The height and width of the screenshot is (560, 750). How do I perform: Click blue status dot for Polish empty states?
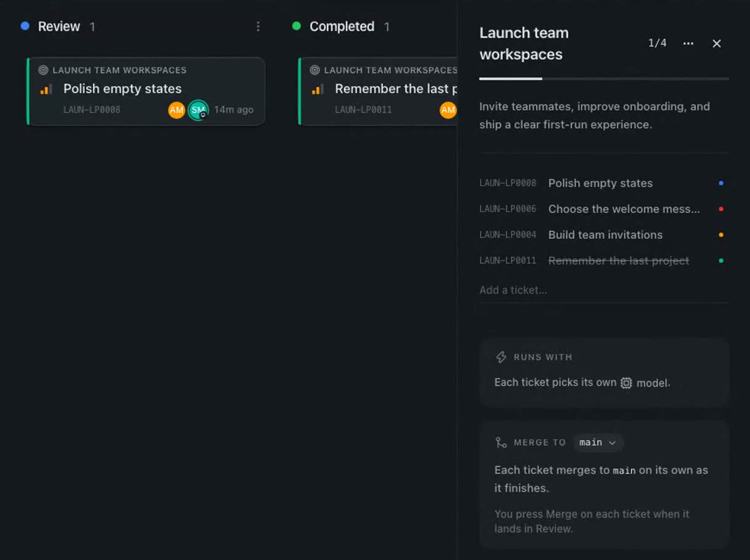click(721, 183)
